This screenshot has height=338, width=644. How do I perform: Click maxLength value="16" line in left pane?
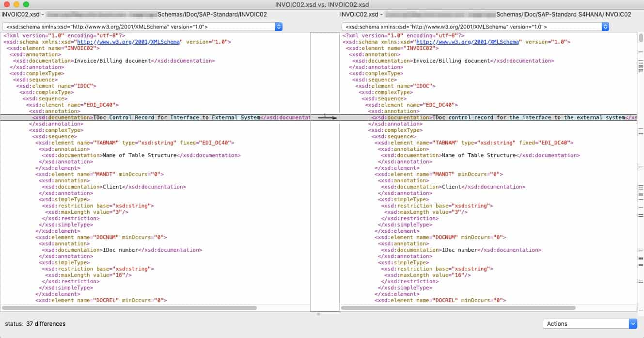(88, 275)
